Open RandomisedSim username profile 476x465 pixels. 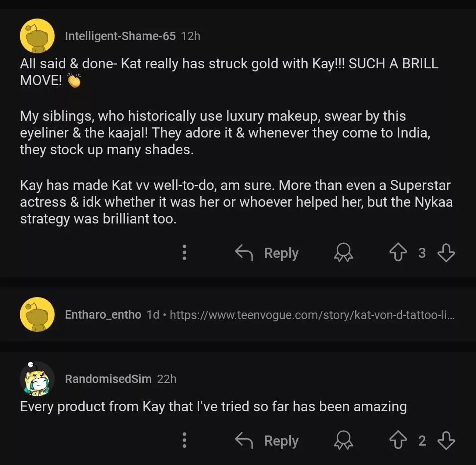[108, 379]
